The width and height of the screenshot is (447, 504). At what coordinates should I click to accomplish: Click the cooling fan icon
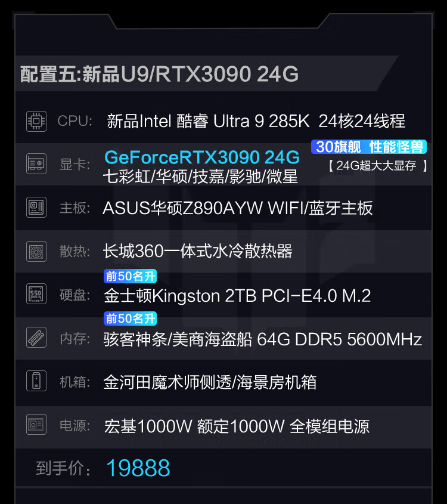[x=36, y=251]
